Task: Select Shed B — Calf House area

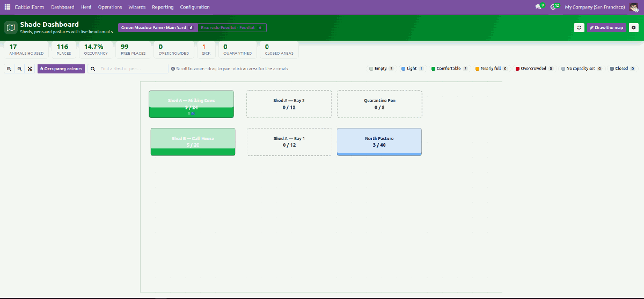Action: (193, 142)
